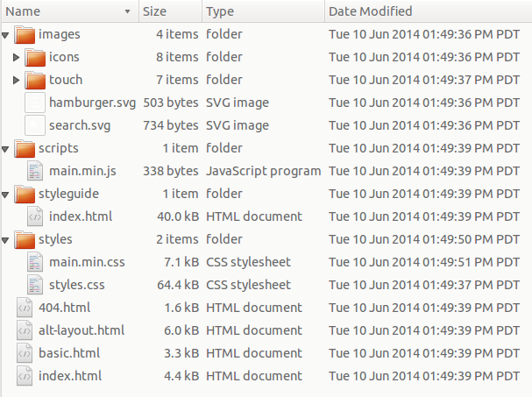Expand the touch folder tree
This screenshot has width=532, height=397.
click(x=17, y=80)
